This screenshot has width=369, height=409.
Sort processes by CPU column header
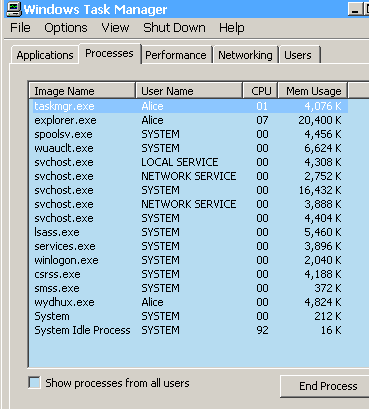point(260,91)
